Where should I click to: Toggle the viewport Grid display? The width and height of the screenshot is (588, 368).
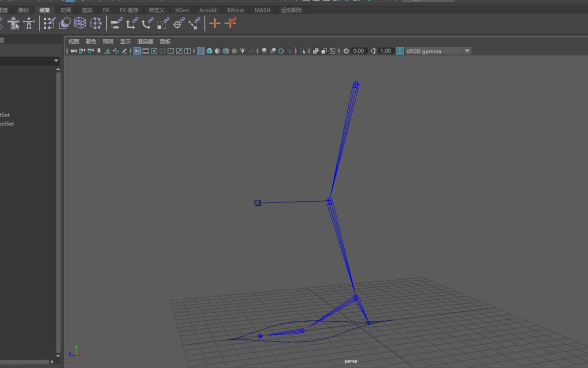click(137, 51)
